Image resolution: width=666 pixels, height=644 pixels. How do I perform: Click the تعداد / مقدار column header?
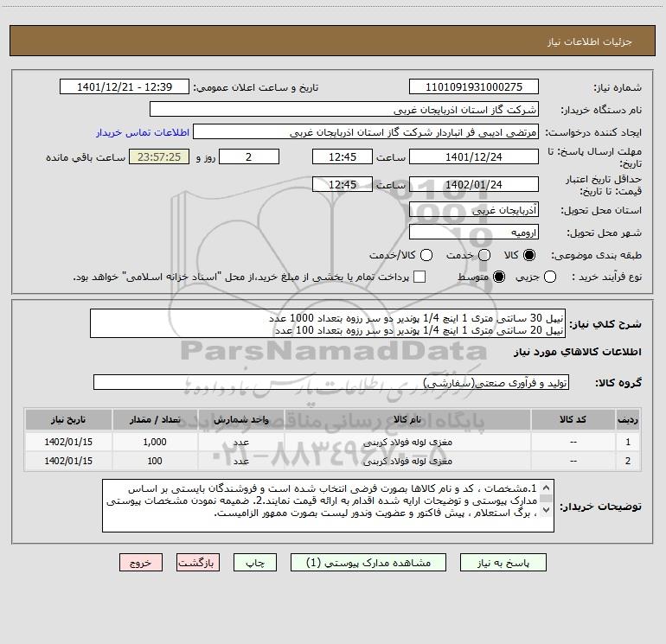[x=155, y=419]
